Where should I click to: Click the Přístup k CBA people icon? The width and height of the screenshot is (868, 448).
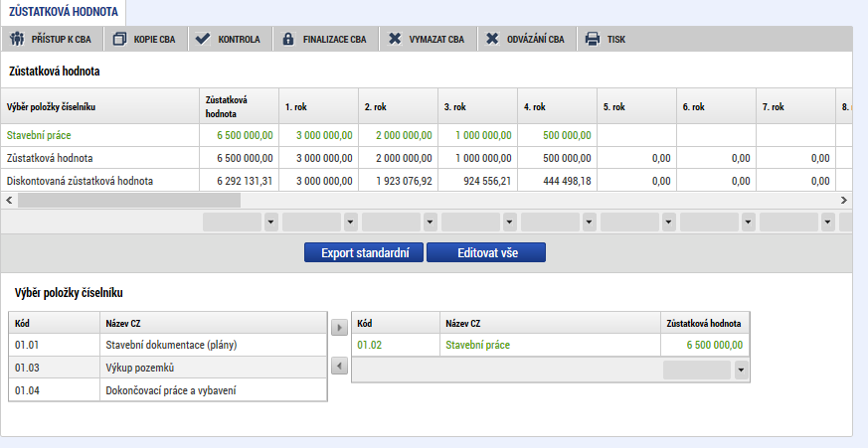pos(17,39)
